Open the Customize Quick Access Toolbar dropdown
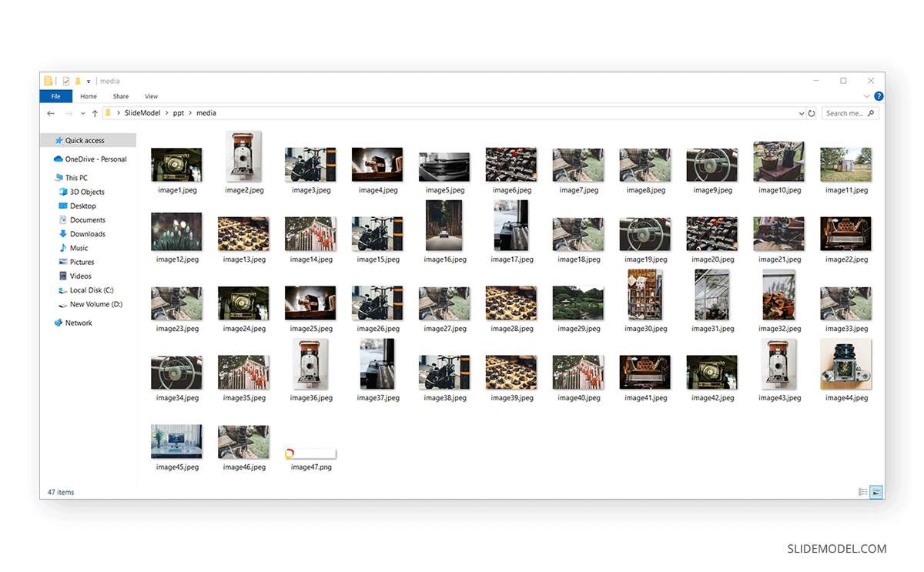 (x=88, y=81)
